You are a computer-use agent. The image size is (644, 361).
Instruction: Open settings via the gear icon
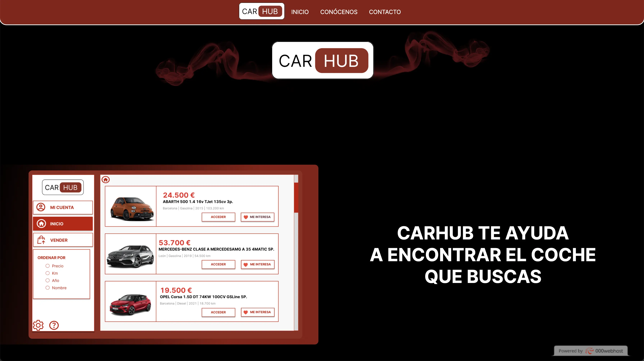click(x=38, y=325)
